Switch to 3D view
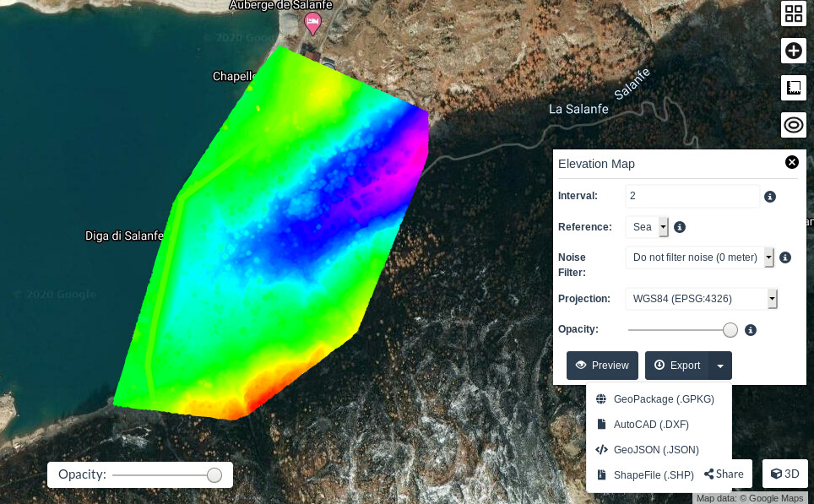This screenshot has height=504, width=814. click(x=784, y=474)
